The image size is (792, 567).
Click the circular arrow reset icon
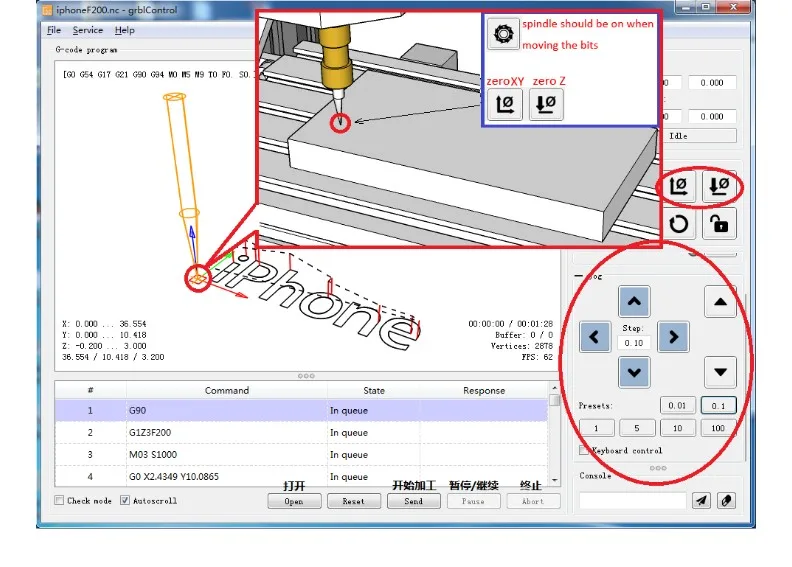coord(678,224)
